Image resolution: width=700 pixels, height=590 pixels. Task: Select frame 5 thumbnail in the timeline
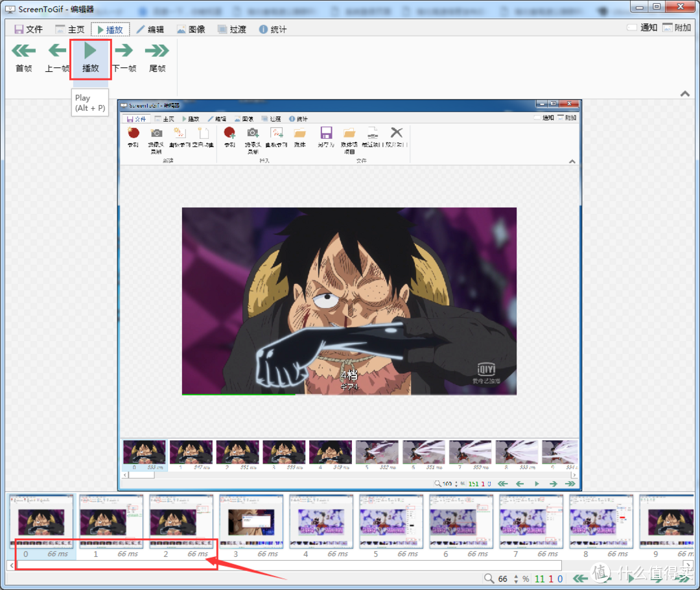point(391,521)
